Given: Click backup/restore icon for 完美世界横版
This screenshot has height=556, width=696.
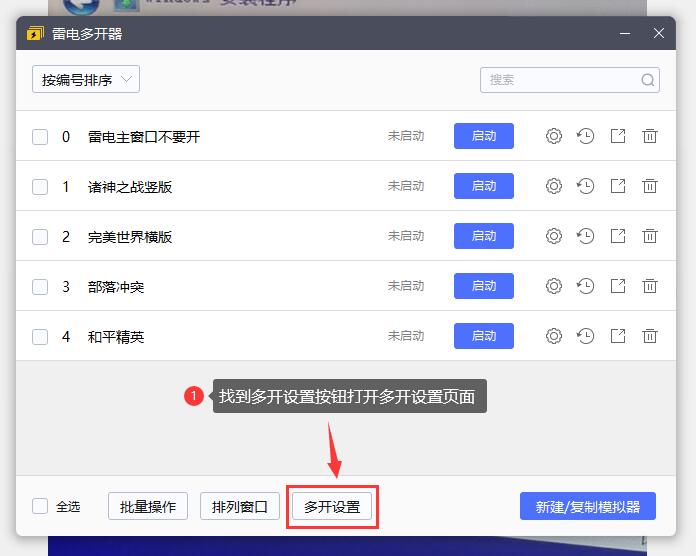Looking at the screenshot, I should [x=585, y=236].
